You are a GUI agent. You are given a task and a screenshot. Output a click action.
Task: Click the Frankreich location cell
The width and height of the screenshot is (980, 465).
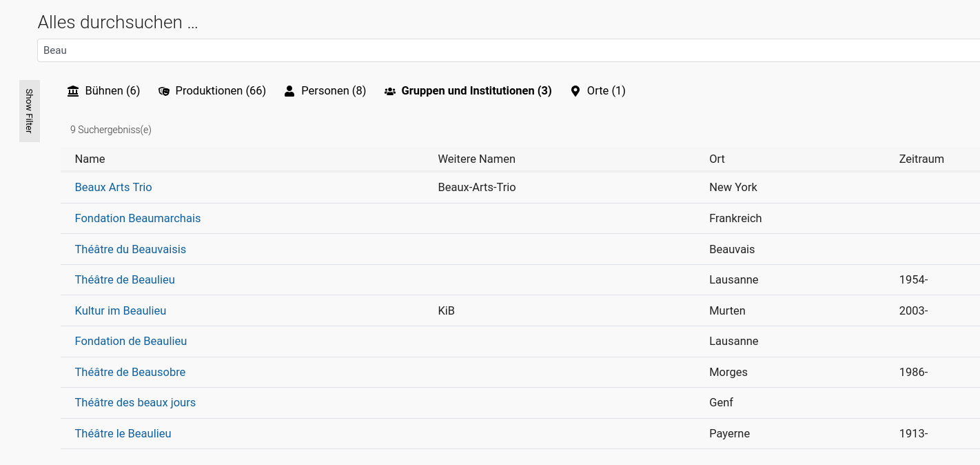(x=735, y=218)
